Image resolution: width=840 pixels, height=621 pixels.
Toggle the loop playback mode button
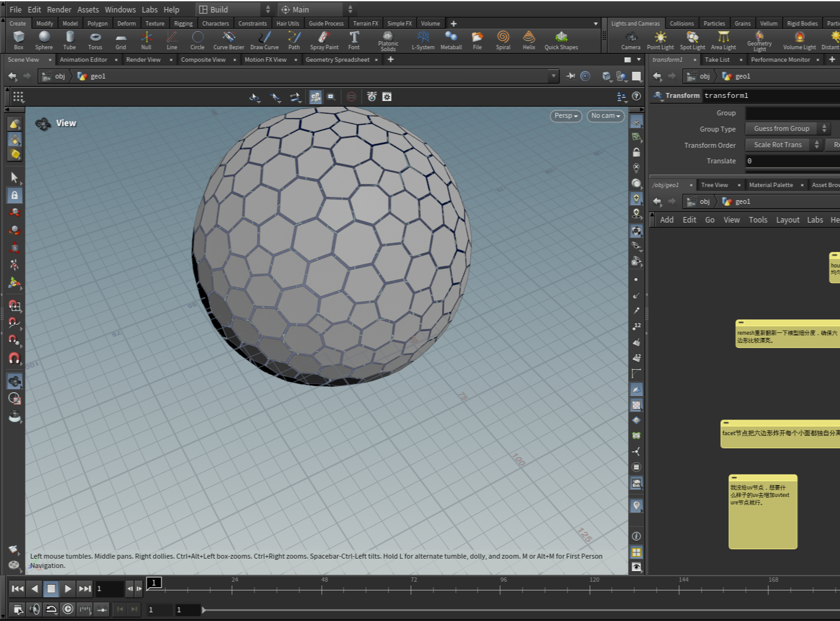click(51, 609)
